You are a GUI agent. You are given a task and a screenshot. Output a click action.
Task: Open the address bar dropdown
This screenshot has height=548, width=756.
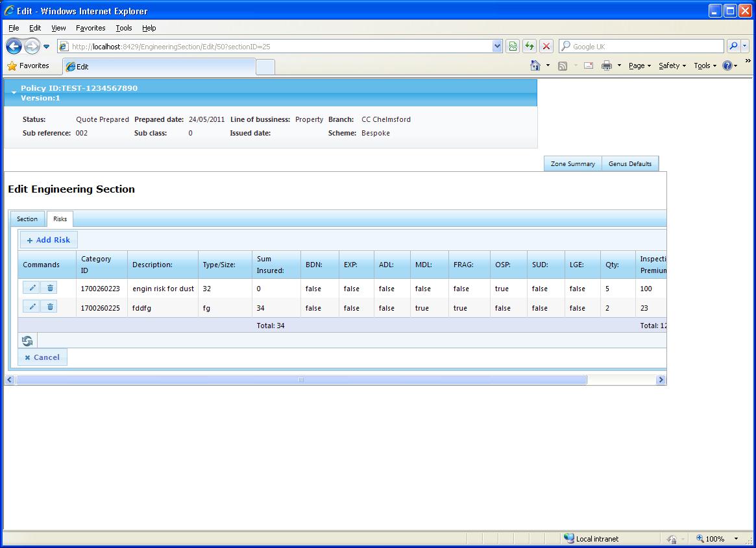pos(497,46)
